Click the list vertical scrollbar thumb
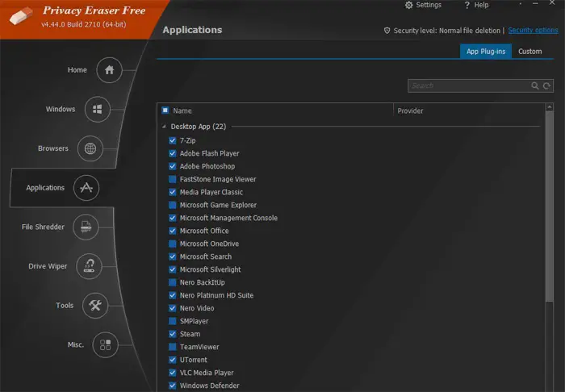Viewport: 565px width, 392px height. tap(549, 206)
